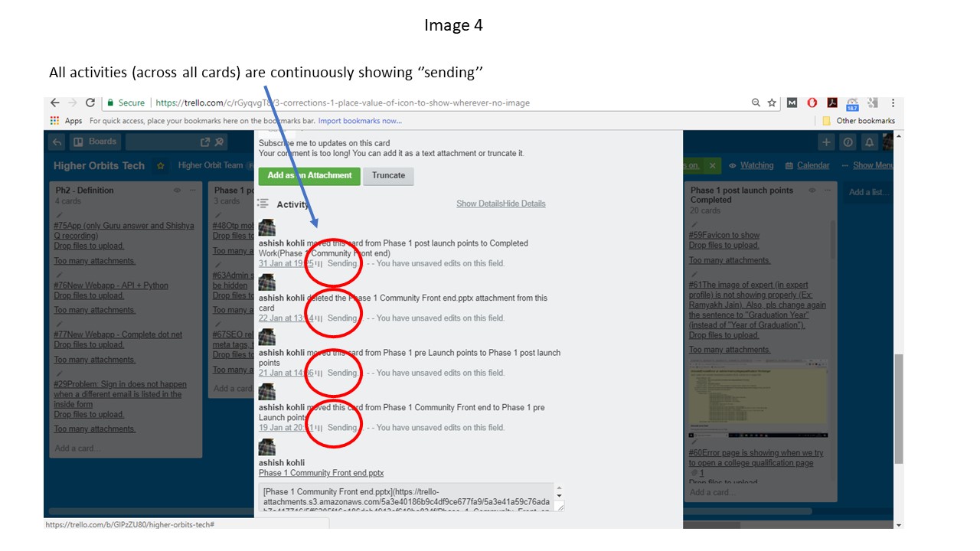Click the page vertical scrollbar thumb
980x551 pixels.
[x=899, y=409]
